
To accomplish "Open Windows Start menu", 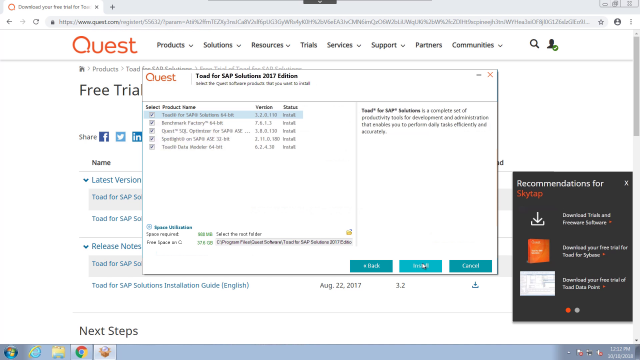I will pos(11,352).
